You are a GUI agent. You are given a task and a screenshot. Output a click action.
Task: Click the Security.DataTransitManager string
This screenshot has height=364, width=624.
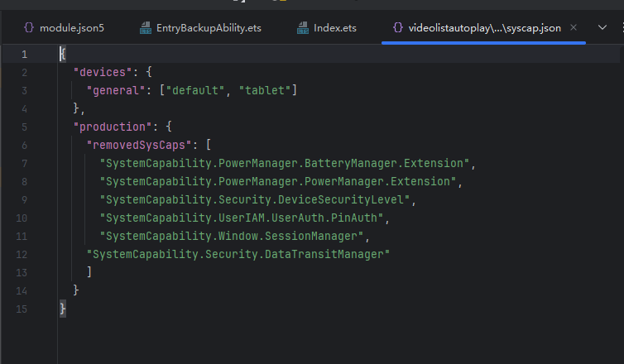(238, 254)
